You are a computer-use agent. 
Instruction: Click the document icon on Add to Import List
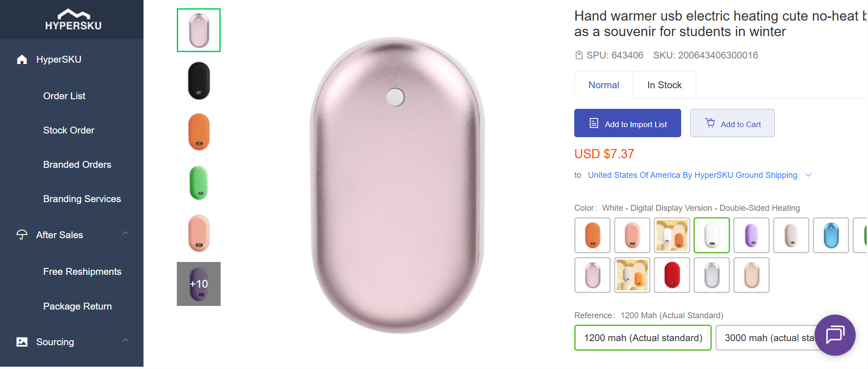(593, 123)
